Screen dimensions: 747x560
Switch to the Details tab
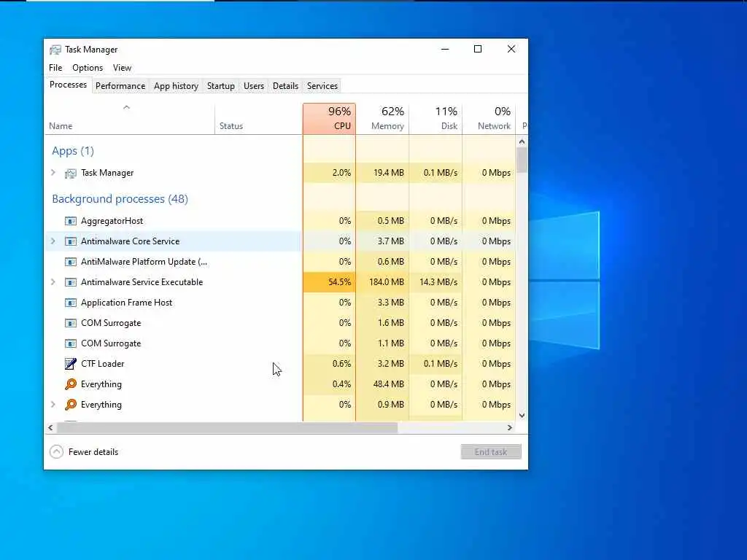(285, 86)
